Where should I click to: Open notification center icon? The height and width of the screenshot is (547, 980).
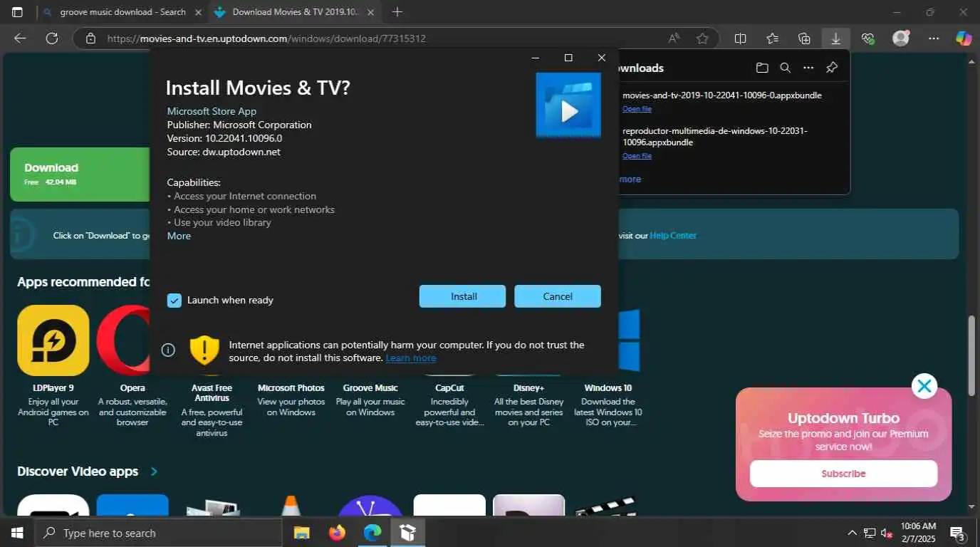point(957,533)
